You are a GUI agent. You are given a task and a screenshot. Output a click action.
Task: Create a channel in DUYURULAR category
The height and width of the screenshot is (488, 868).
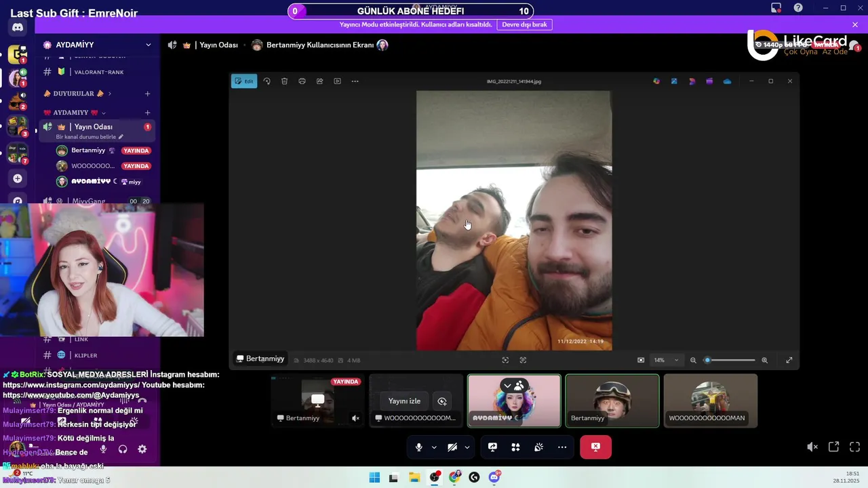[147, 94]
